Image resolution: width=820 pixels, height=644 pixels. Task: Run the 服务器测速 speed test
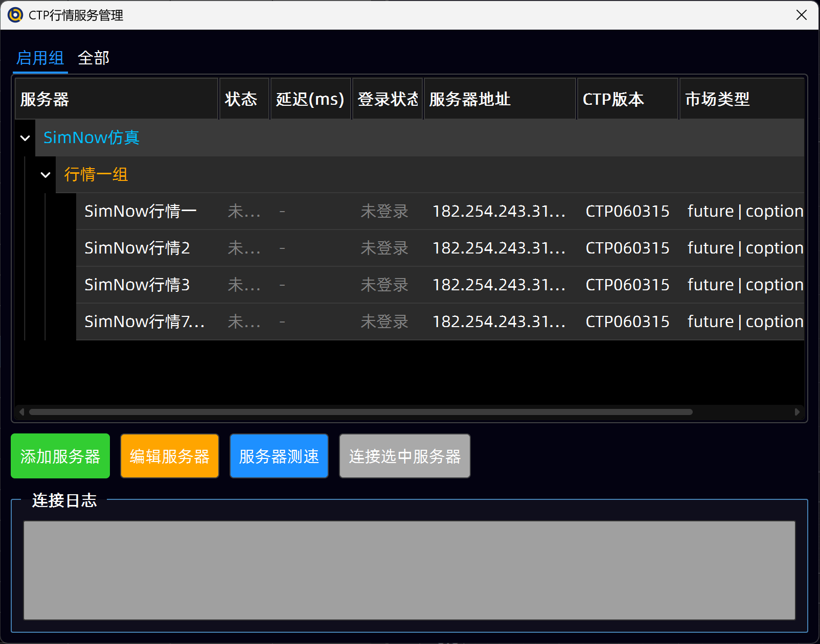[279, 456]
